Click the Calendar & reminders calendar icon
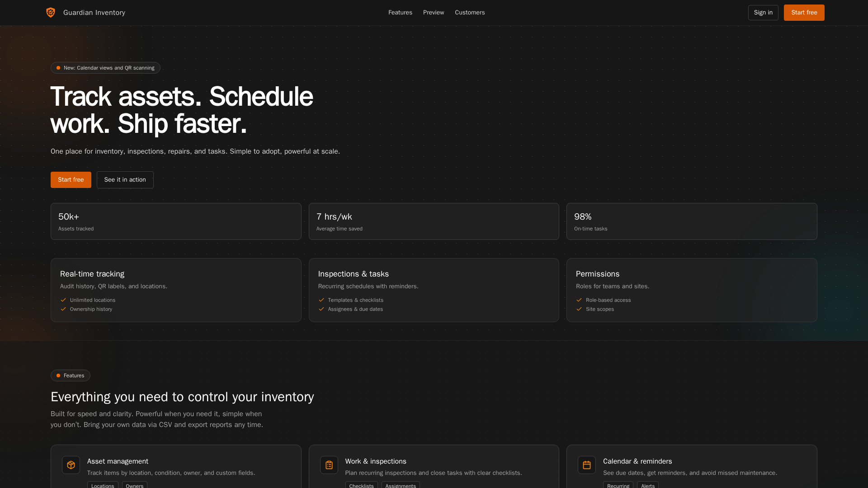The width and height of the screenshot is (868, 488). [x=586, y=465]
